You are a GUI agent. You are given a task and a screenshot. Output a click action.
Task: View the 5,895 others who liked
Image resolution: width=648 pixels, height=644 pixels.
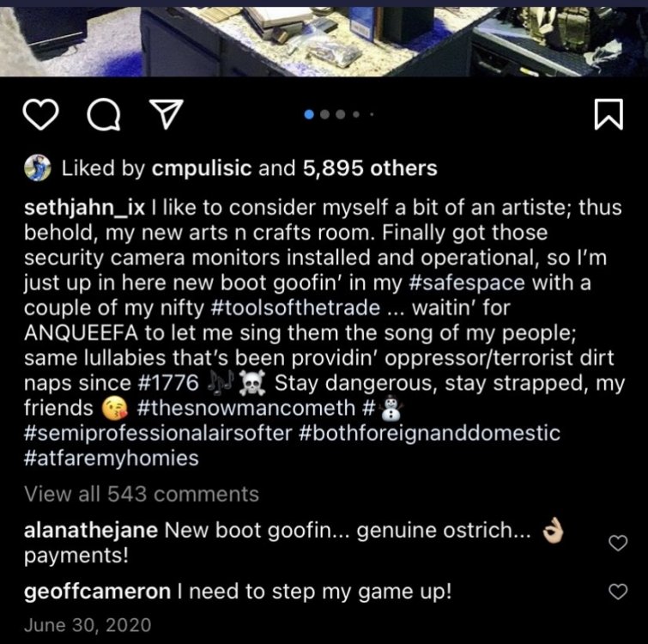pos(370,169)
